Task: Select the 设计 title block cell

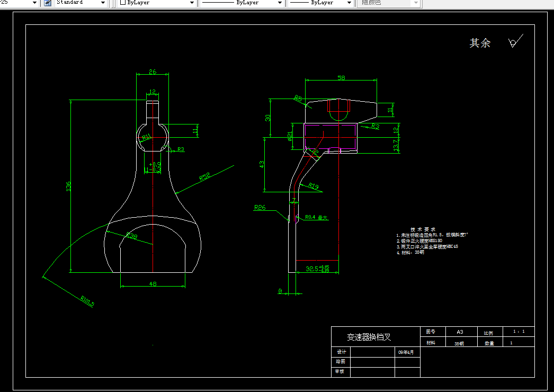Action: click(x=341, y=352)
